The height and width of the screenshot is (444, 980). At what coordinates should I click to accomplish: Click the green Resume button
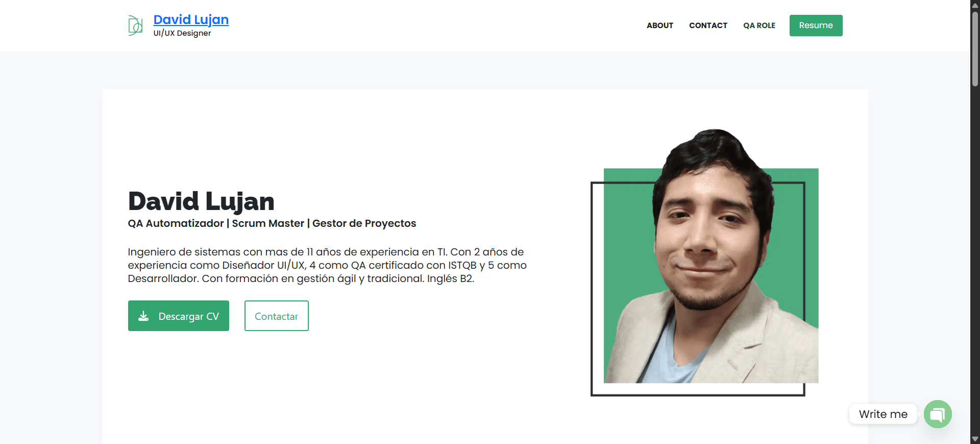[x=816, y=26]
